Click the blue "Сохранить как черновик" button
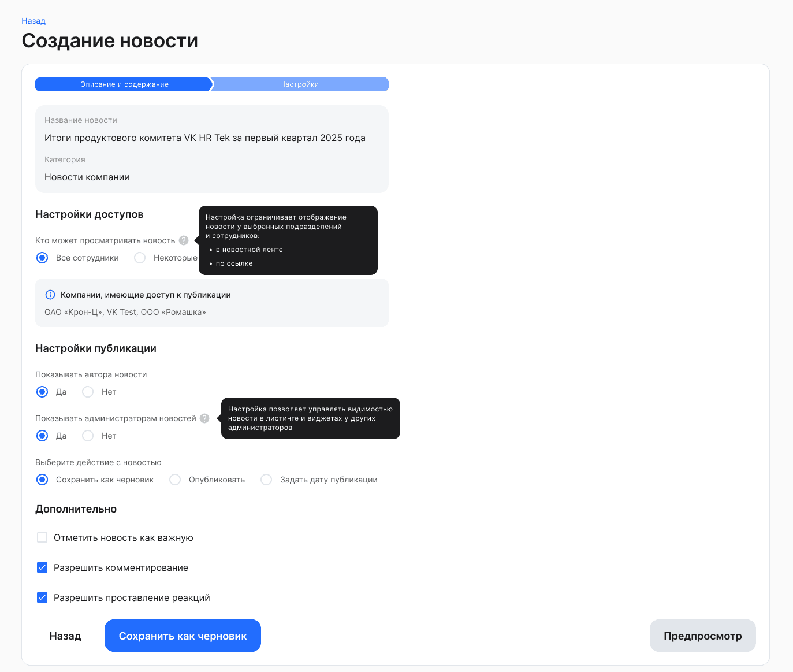Image resolution: width=793 pixels, height=672 pixels. tap(183, 636)
